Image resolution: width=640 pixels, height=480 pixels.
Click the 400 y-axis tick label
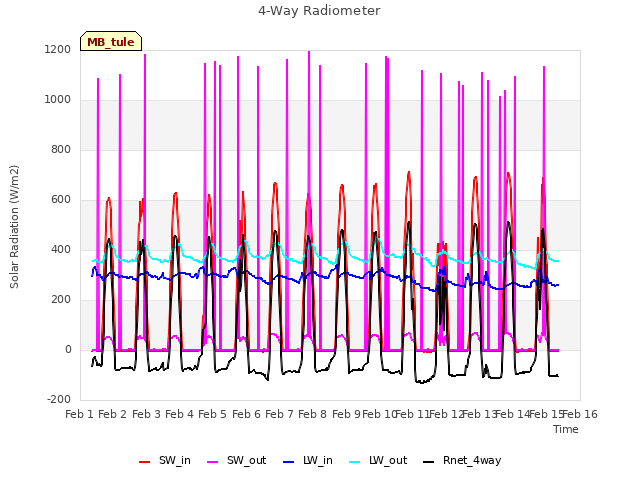[61, 250]
